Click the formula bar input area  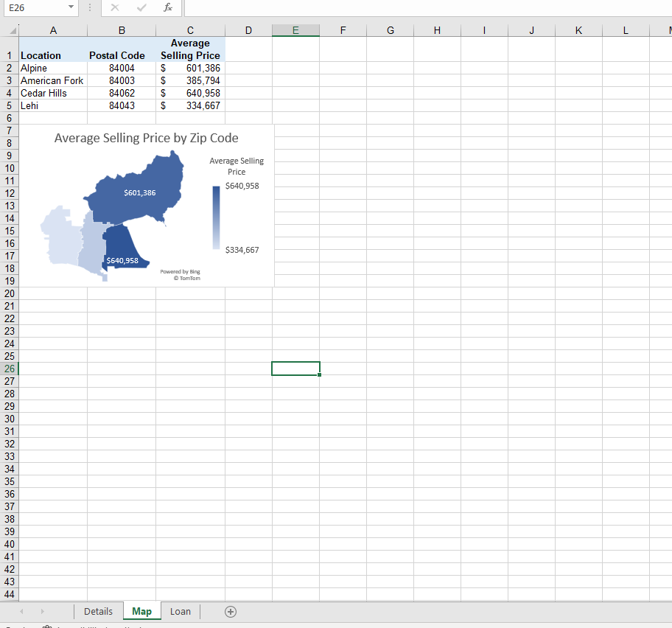pyautogui.click(x=427, y=7)
